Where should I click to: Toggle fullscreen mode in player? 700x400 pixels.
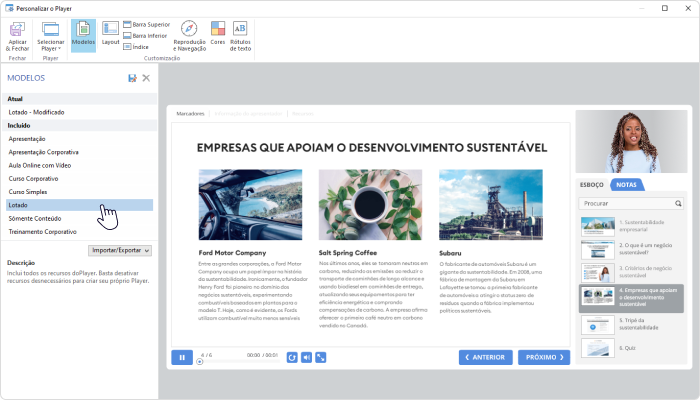pos(321,358)
